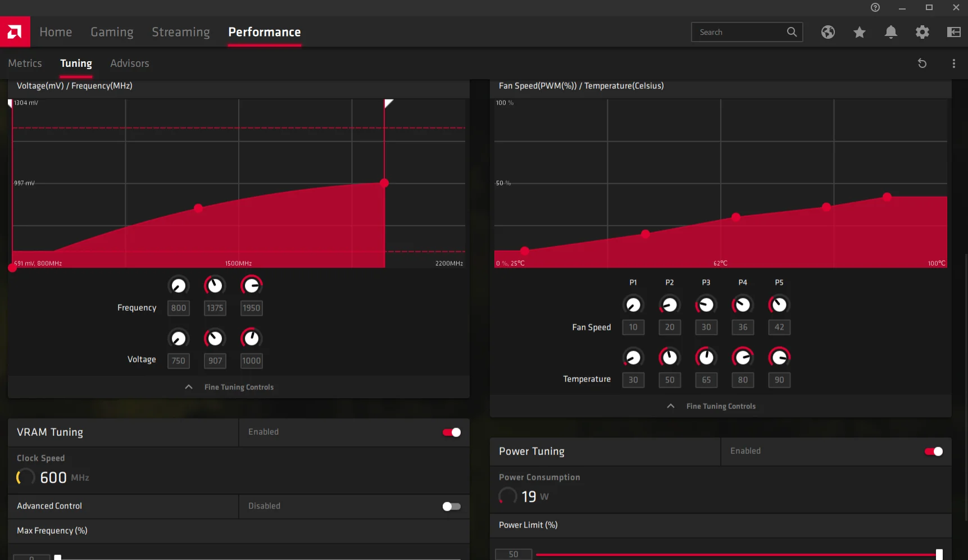Click the P4 fan speed field 36

[743, 327]
